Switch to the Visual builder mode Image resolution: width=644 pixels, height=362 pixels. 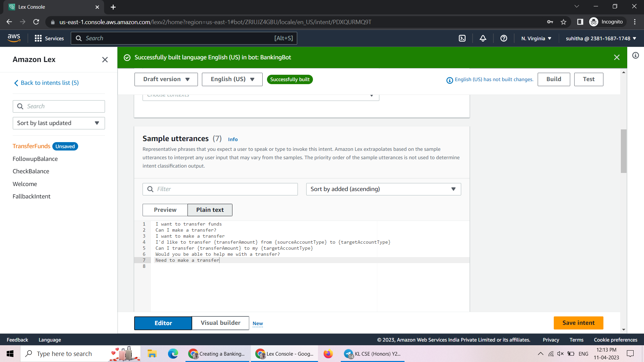click(220, 323)
